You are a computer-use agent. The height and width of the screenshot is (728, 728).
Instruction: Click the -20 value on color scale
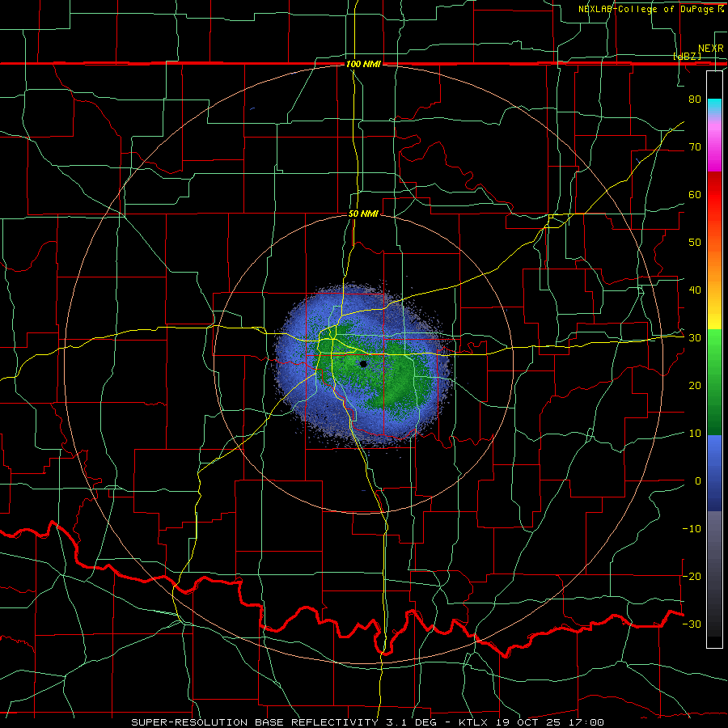click(x=692, y=576)
